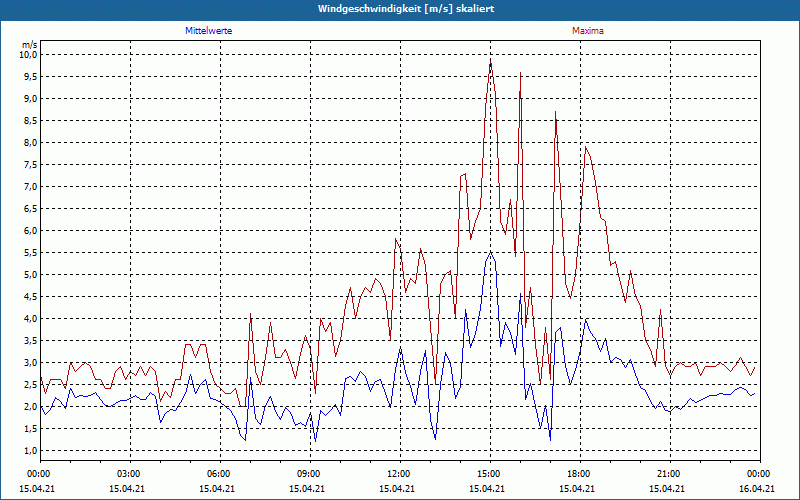
Task: Click the 6,0 y-axis value
Action: coord(31,230)
